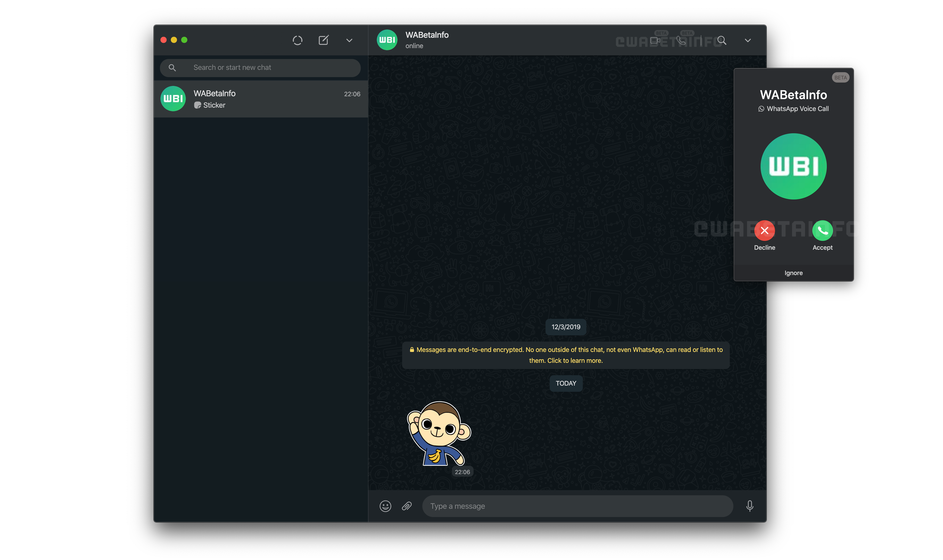Screen dimensions: 943x560
Task: Open the monkey sticker message
Action: (439, 433)
